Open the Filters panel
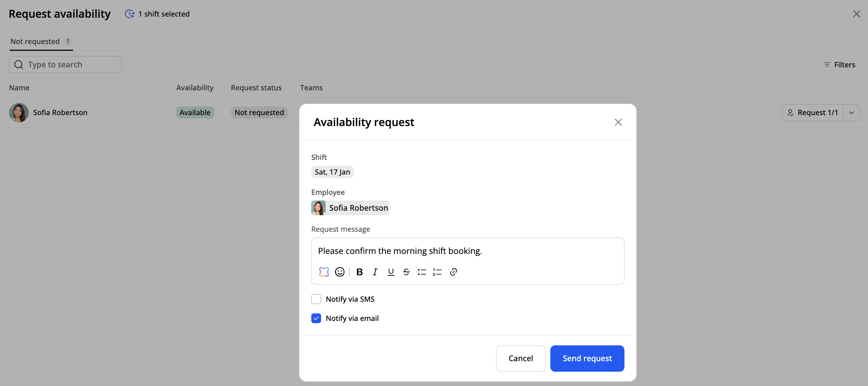Image resolution: width=868 pixels, height=386 pixels. [x=839, y=65]
